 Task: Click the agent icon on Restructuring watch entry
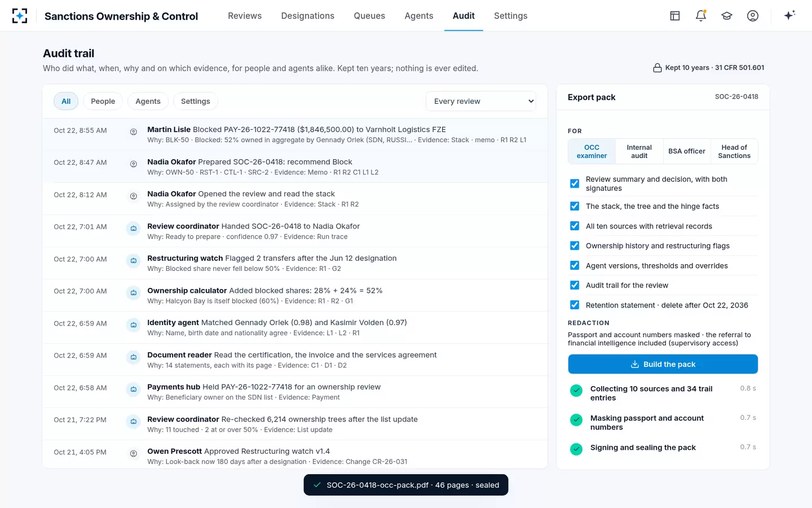[134, 260]
